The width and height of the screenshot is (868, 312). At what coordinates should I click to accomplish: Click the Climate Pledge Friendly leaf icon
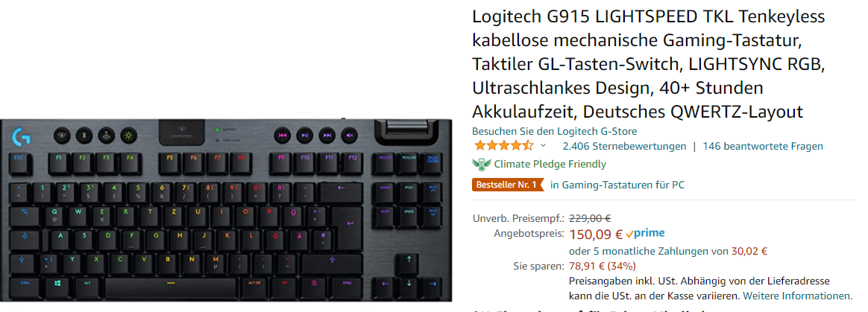click(x=482, y=165)
